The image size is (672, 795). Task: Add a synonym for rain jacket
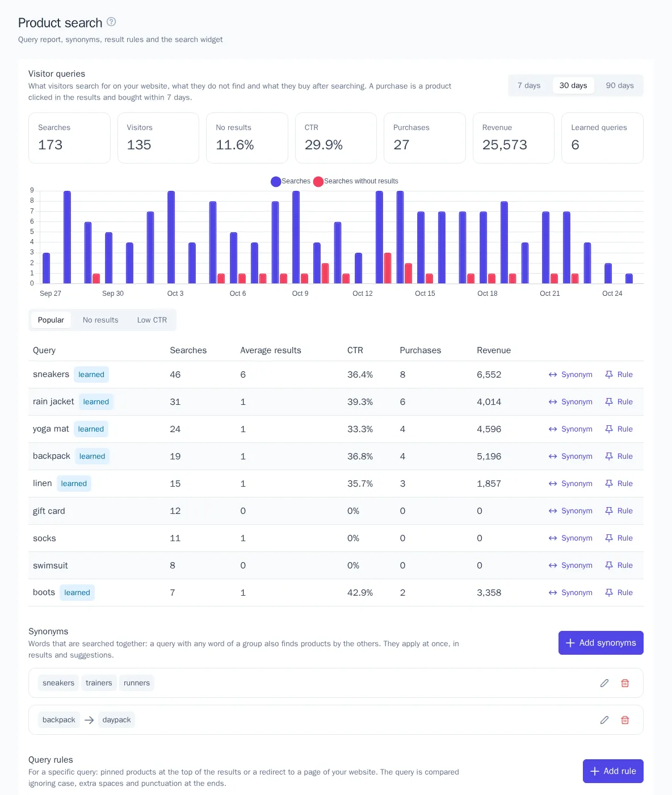(x=570, y=402)
